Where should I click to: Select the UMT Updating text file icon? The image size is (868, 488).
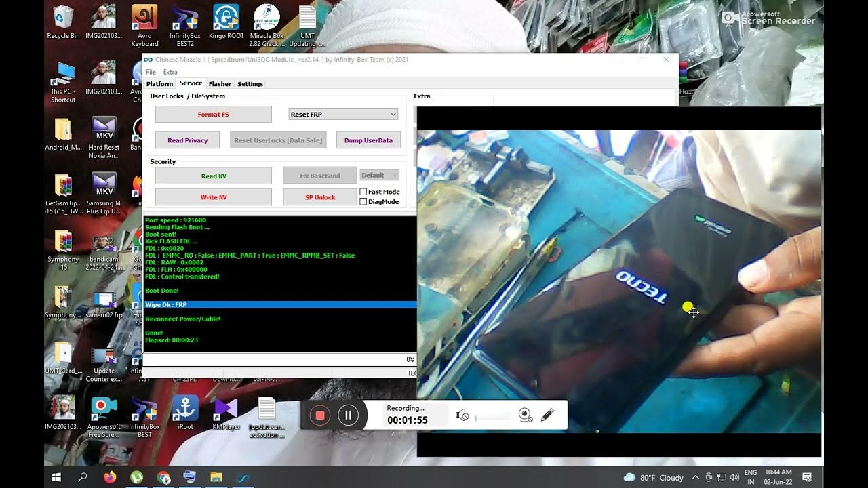[x=307, y=26]
